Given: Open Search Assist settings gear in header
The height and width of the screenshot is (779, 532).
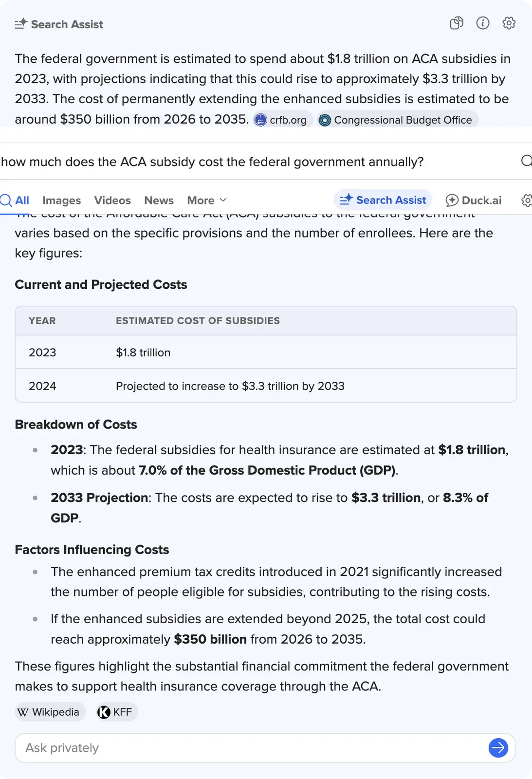Looking at the screenshot, I should pyautogui.click(x=509, y=23).
